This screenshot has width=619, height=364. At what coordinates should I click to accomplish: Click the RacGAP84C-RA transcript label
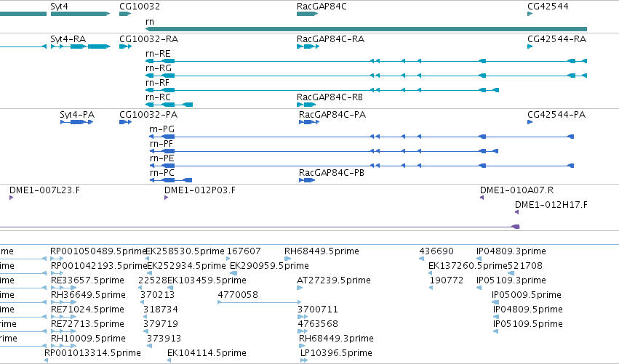(330, 39)
